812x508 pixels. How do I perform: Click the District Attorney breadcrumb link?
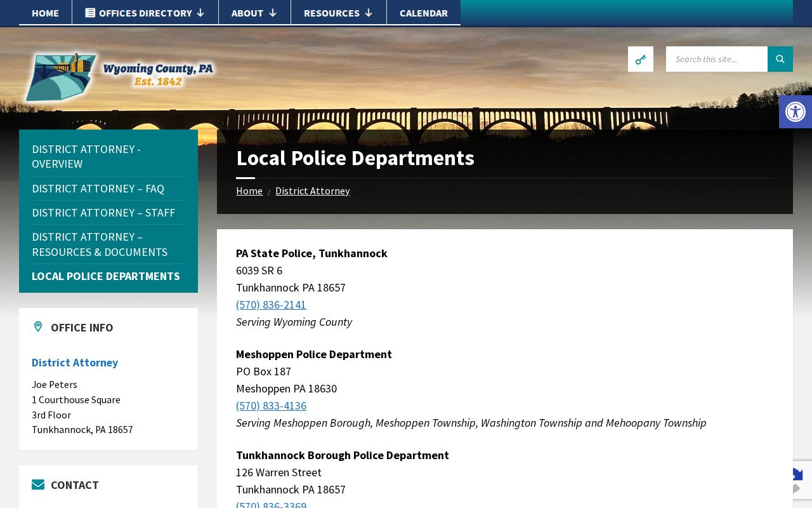pos(312,190)
